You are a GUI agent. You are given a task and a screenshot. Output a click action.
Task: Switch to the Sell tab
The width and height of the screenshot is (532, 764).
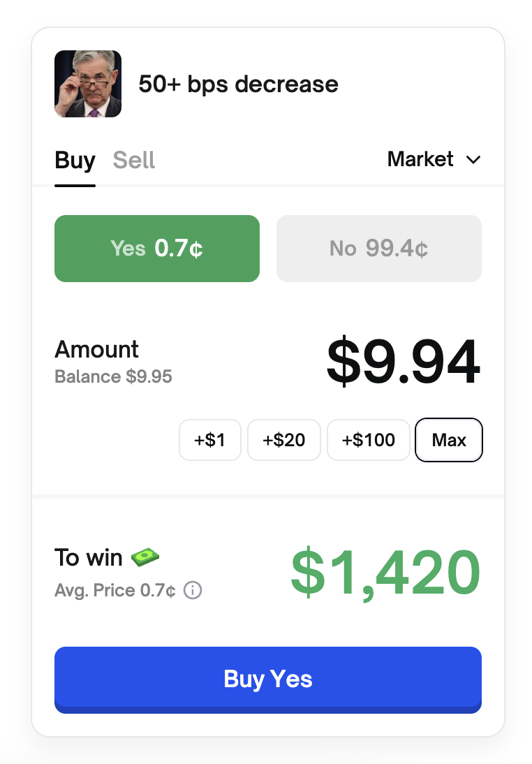(134, 161)
